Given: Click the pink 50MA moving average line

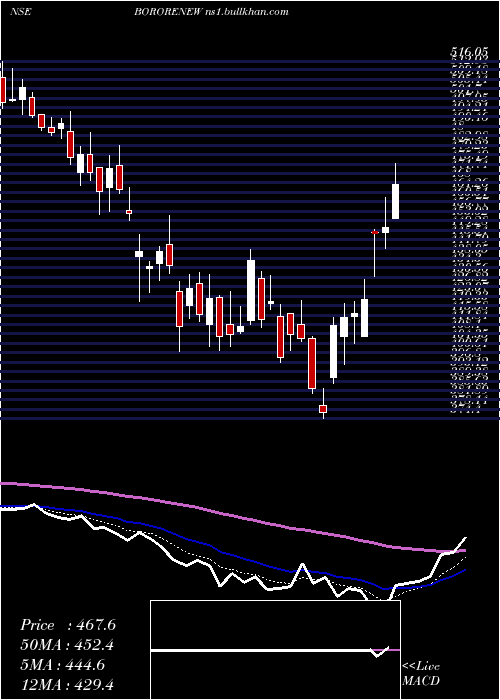Looking at the screenshot, I should point(232,517).
